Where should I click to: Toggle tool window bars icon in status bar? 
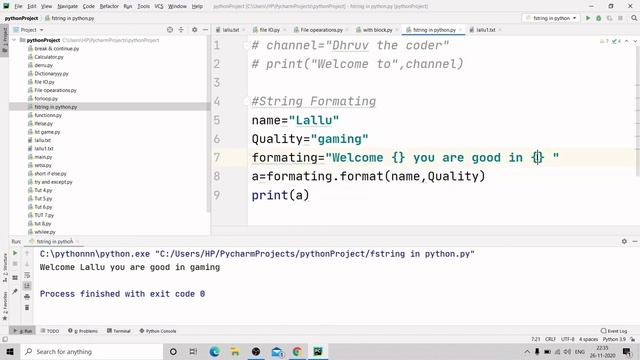click(x=5, y=339)
